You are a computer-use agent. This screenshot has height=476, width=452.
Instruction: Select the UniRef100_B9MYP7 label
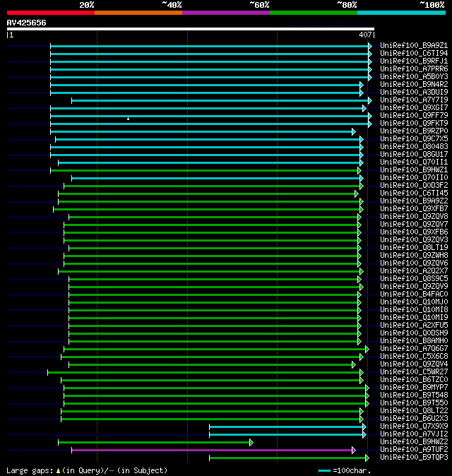[x=414, y=387]
